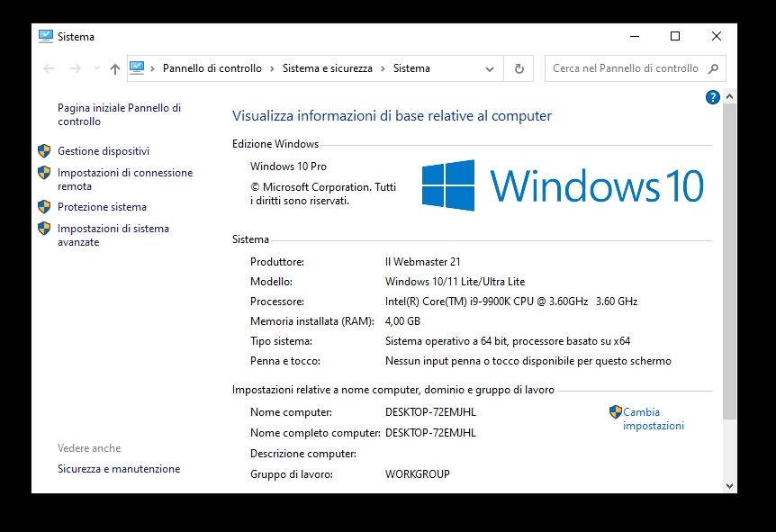The width and height of the screenshot is (776, 532).
Task: Open Protezione sistema
Action: pyautogui.click(x=102, y=207)
